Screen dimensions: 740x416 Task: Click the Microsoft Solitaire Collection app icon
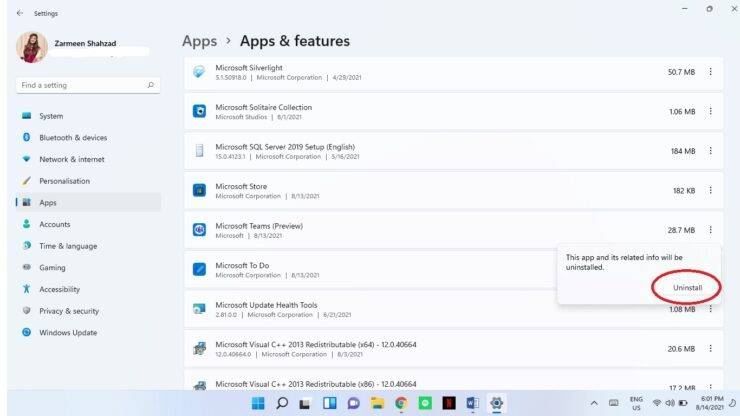tap(199, 111)
